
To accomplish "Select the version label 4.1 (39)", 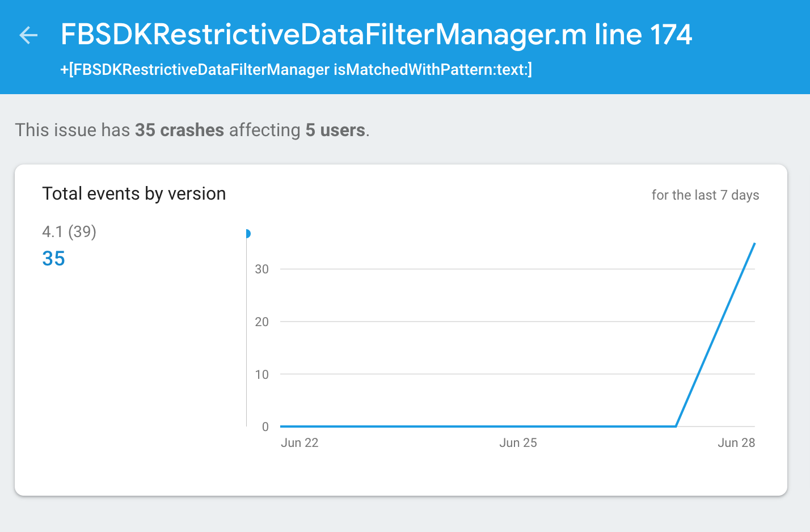I will pos(69,231).
